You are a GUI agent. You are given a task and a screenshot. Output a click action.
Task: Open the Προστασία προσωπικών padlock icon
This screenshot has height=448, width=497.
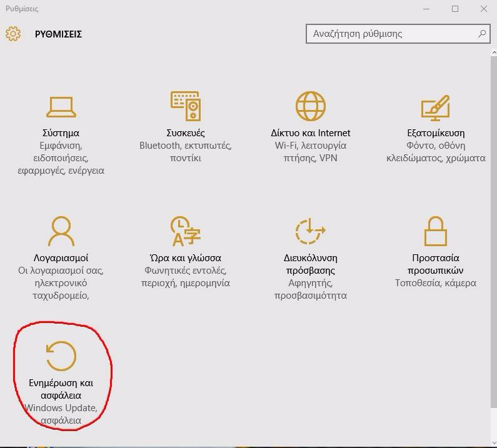coord(436,231)
